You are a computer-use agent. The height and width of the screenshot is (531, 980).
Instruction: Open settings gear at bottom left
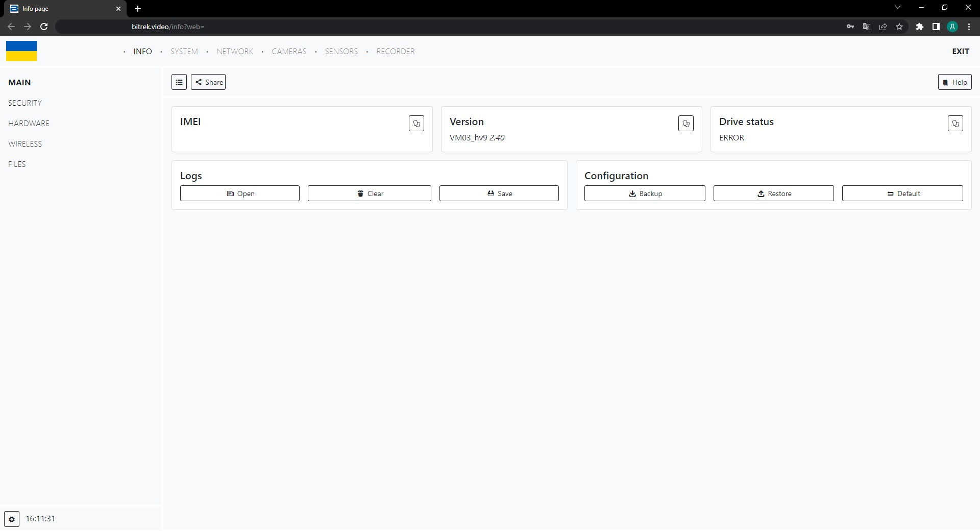[x=12, y=519]
